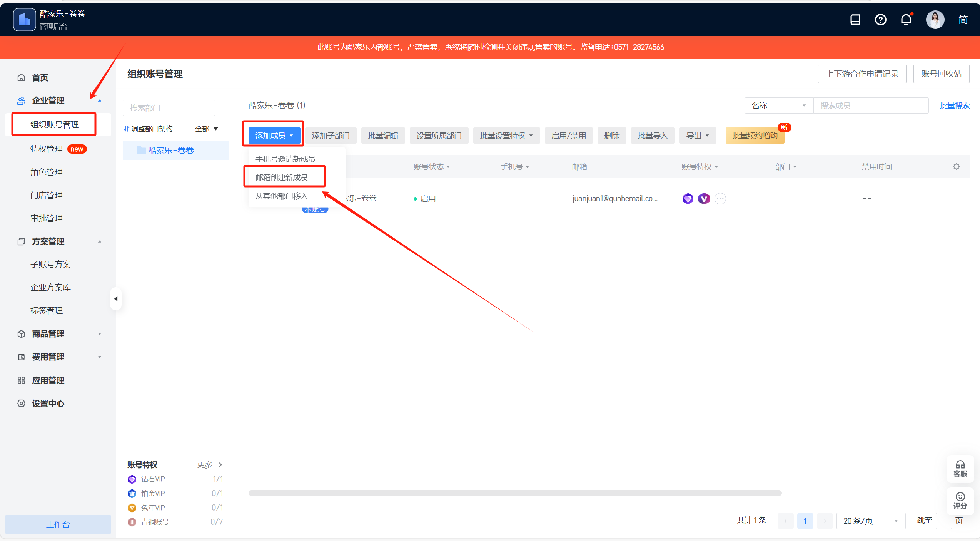Viewport: 980px width, 541px height.
Task: Open the help question mark icon
Action: (x=880, y=20)
